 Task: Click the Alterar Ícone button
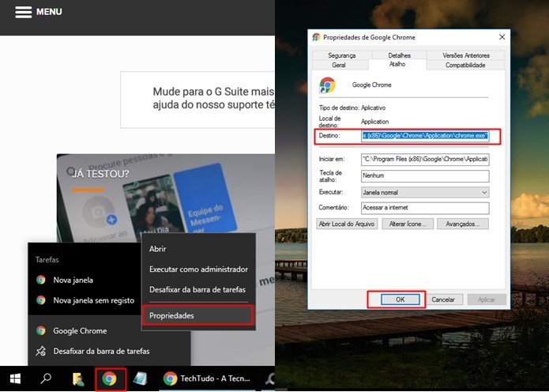point(408,224)
